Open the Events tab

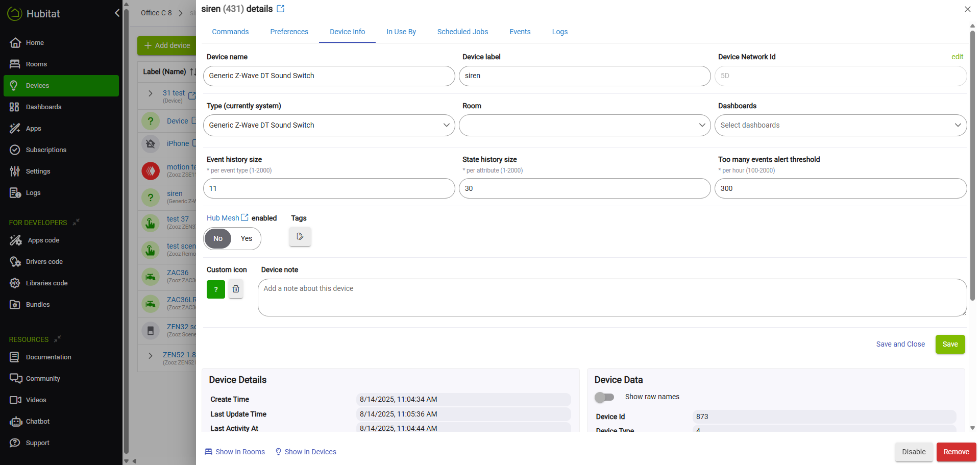click(x=520, y=32)
